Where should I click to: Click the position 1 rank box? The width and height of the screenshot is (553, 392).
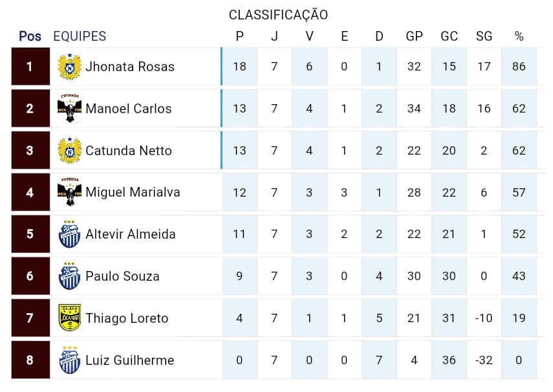pos(30,67)
